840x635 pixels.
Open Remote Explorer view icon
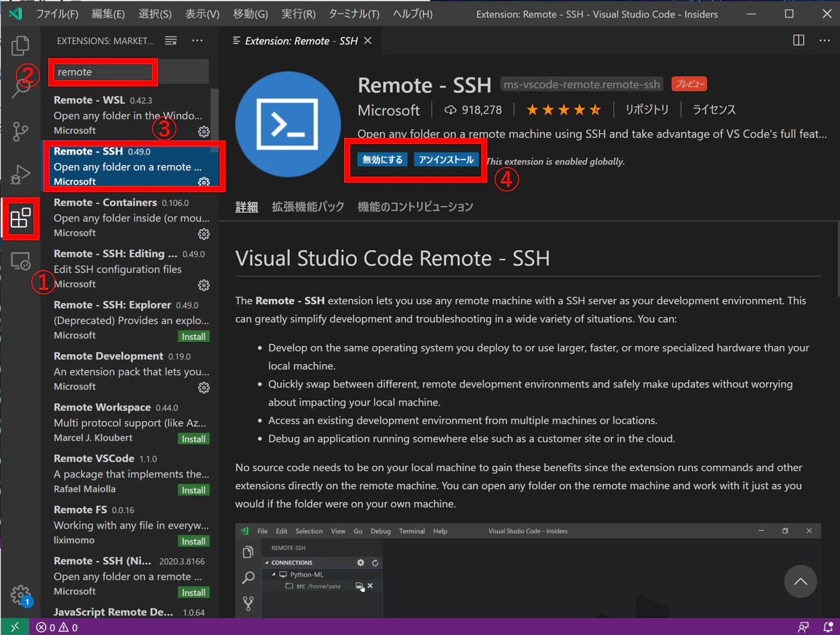tap(21, 261)
